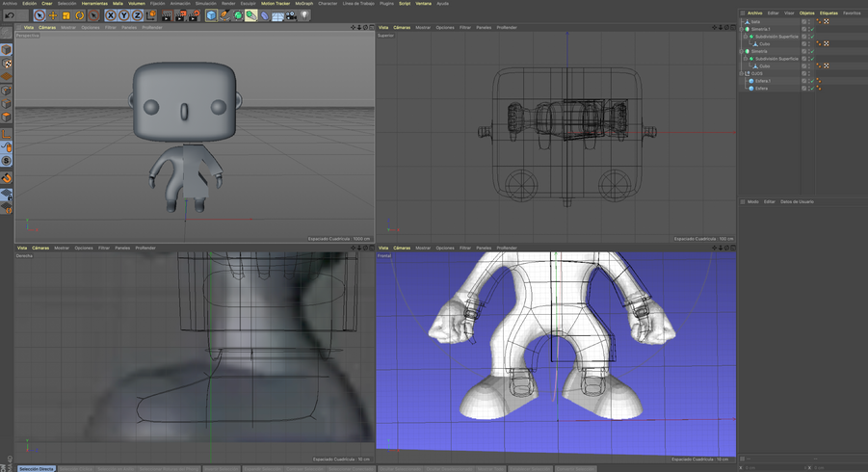This screenshot has width=868, height=472.
Task: Open the MoGraph menu
Action: tap(303, 3)
